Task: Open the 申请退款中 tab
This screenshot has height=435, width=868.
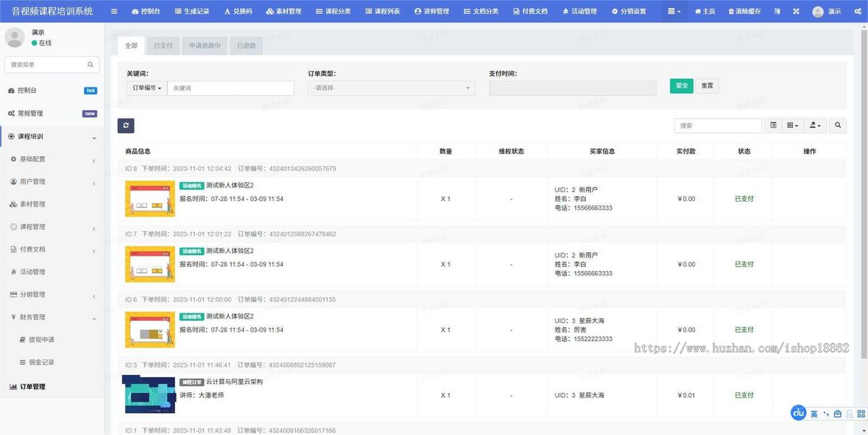Action: click(x=205, y=45)
